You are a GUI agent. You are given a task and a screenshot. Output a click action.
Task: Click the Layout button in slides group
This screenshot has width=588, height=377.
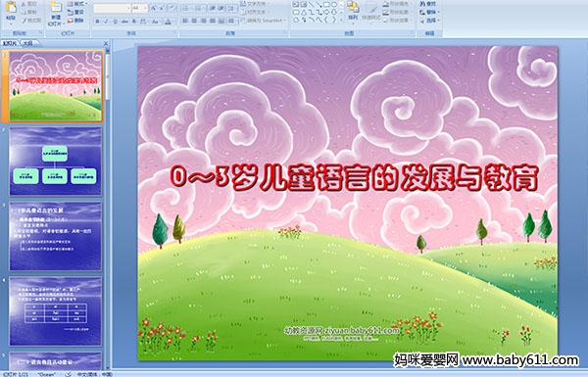(x=76, y=4)
